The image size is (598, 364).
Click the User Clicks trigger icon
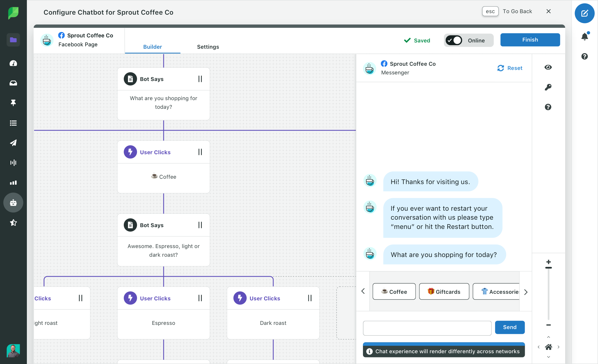[x=130, y=152]
